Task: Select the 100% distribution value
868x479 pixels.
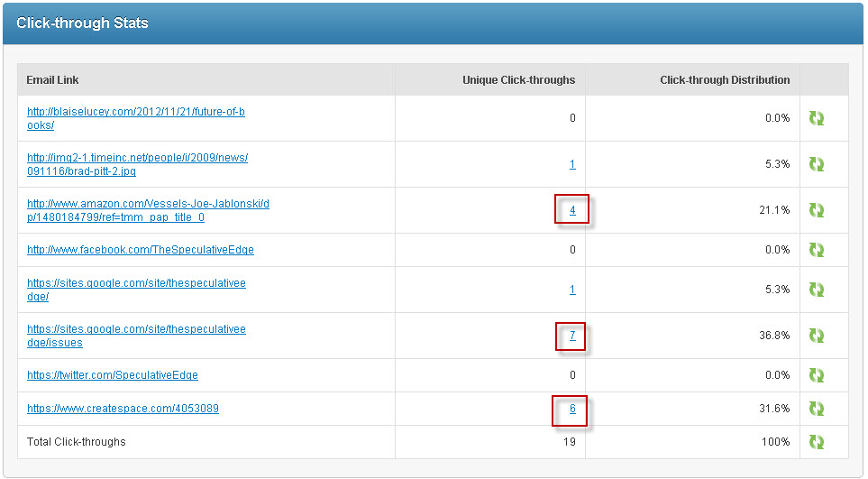Action: [775, 442]
